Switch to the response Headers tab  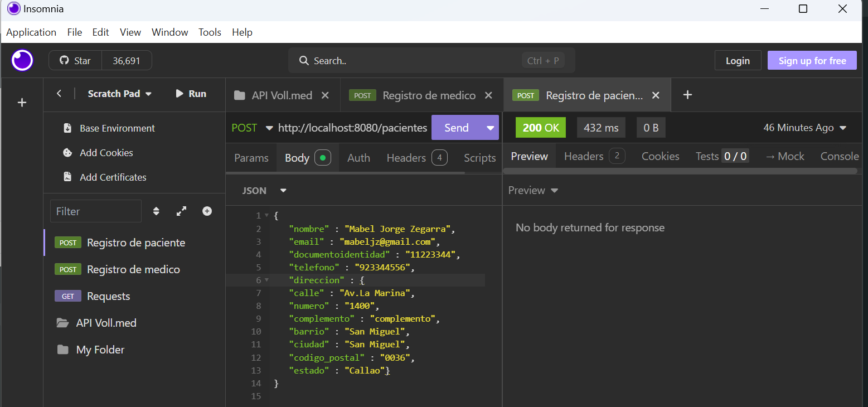pyautogui.click(x=594, y=156)
